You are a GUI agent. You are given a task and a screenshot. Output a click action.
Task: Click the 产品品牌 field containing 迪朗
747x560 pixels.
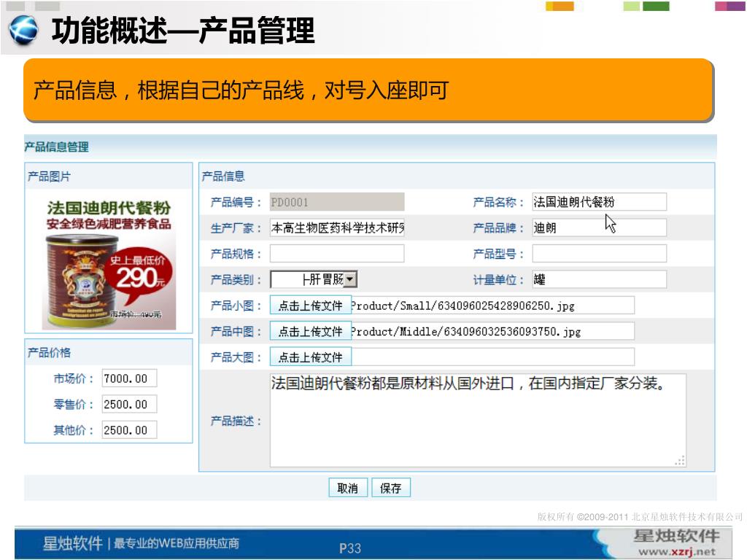tap(600, 227)
